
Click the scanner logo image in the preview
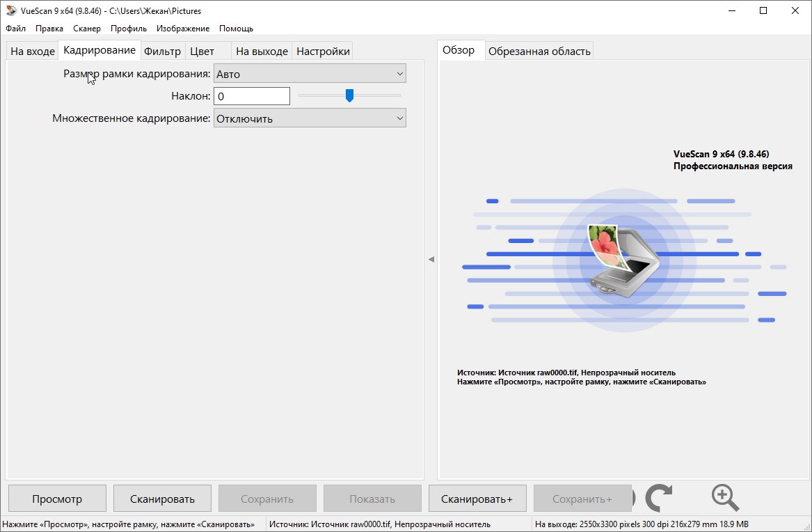[624, 260]
